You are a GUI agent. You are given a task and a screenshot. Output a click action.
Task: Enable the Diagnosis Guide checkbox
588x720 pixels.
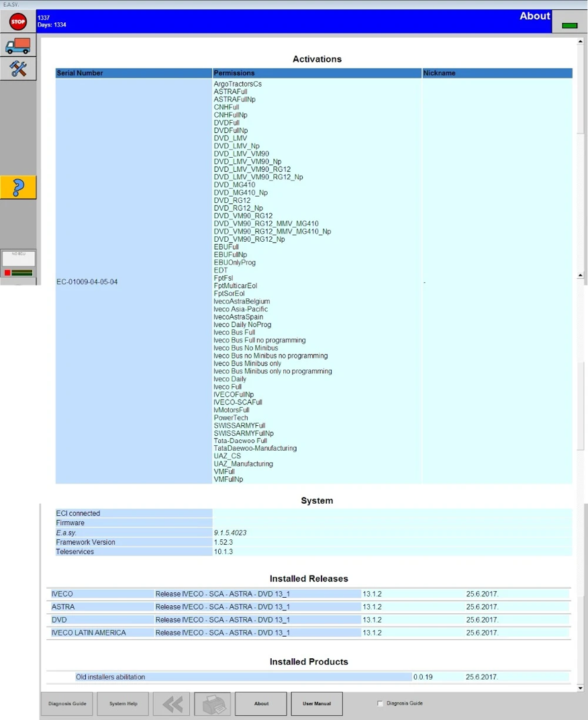380,703
